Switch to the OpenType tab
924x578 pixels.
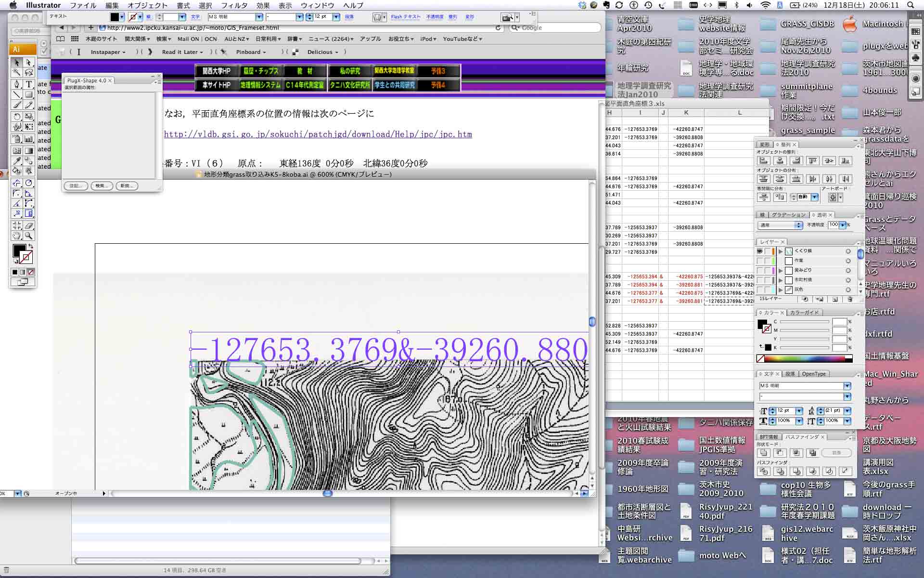pos(814,374)
